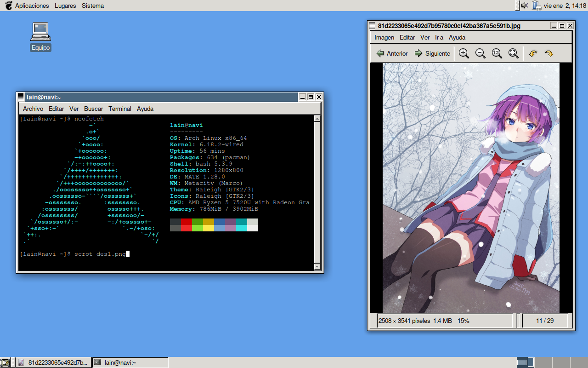Go to previous image with Anterior
The image size is (588, 368).
[x=392, y=53]
